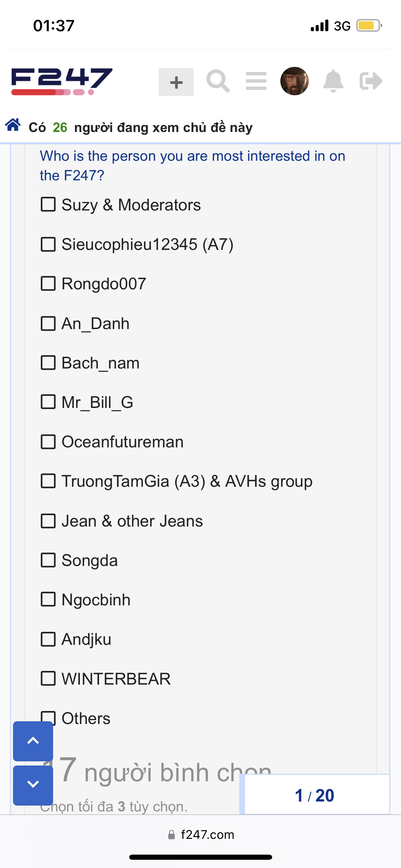This screenshot has height=868, width=401.
Task: Select the Songda checkbox
Action: 48,560
